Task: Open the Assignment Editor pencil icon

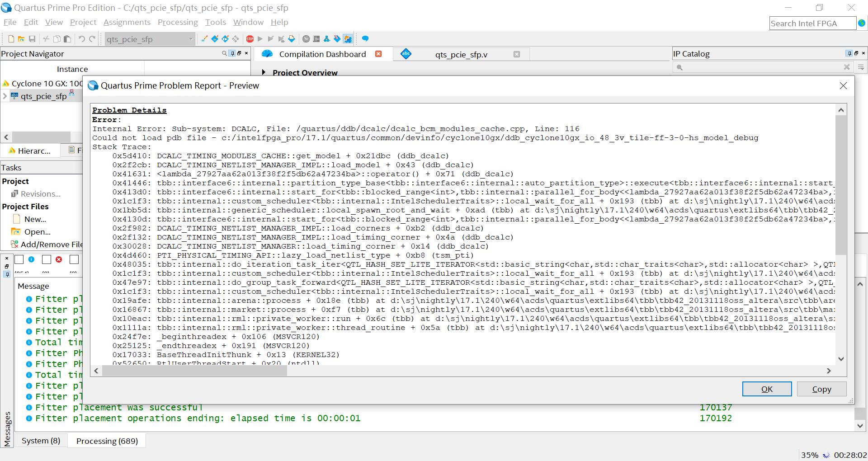Action: 204,39
